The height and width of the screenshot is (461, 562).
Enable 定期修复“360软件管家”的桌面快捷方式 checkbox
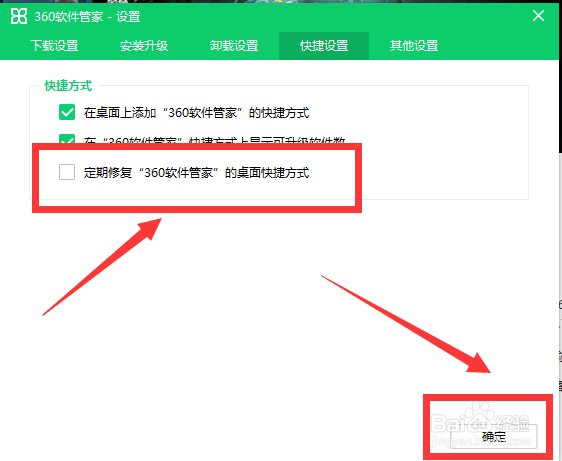click(67, 172)
